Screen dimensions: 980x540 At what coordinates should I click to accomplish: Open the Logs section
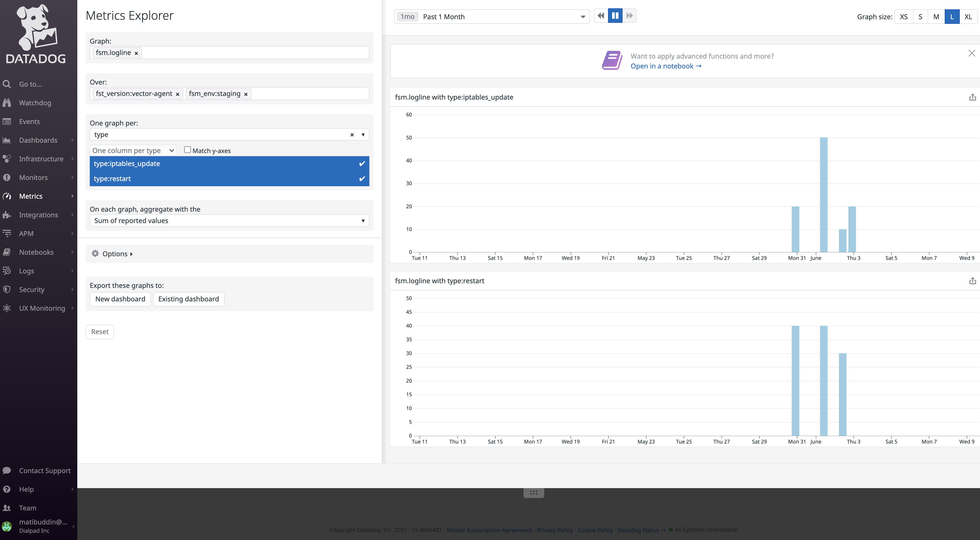[x=27, y=271]
